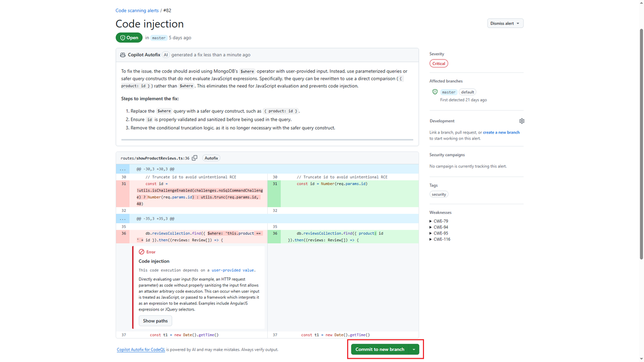The height and width of the screenshot is (362, 644).
Task: Click the green Open status badge
Action: coord(129,38)
